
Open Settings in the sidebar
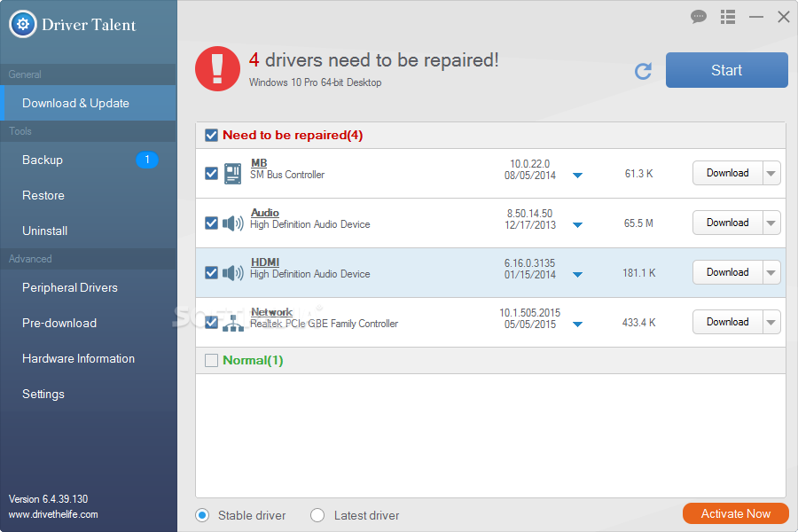click(x=88, y=394)
